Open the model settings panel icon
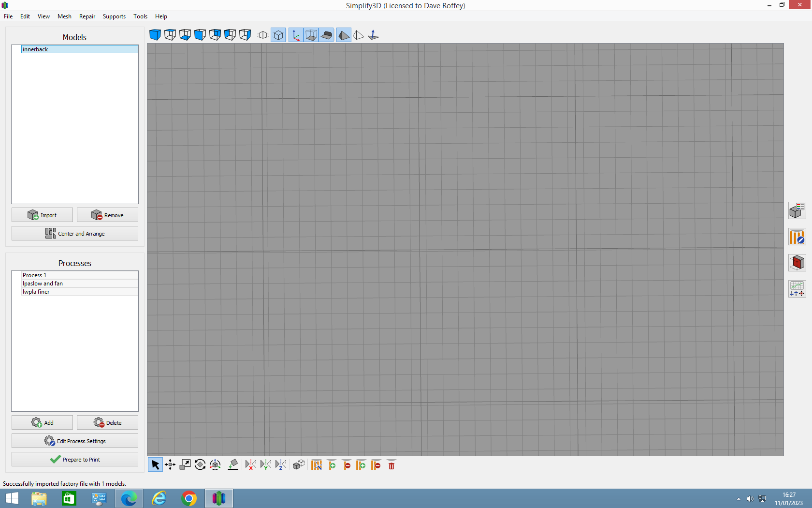The height and width of the screenshot is (508, 812). (x=797, y=210)
